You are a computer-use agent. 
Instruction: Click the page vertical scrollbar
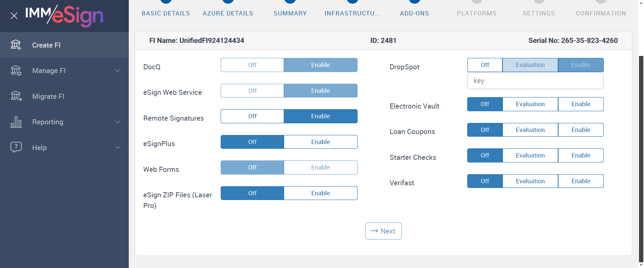[641, 159]
